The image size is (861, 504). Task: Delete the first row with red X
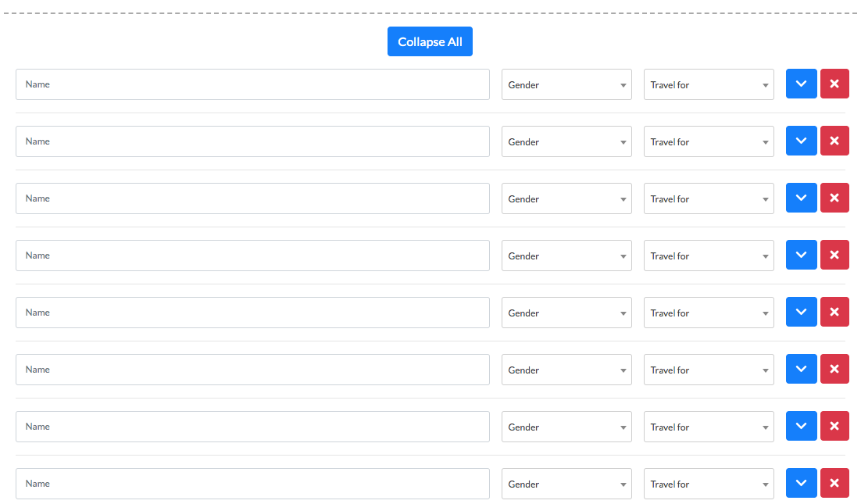pos(834,84)
